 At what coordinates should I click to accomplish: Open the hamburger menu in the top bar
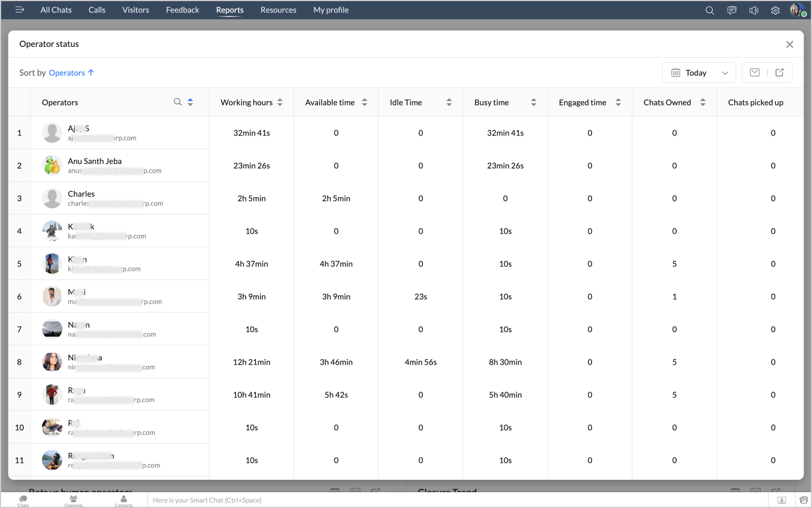pyautogui.click(x=20, y=10)
